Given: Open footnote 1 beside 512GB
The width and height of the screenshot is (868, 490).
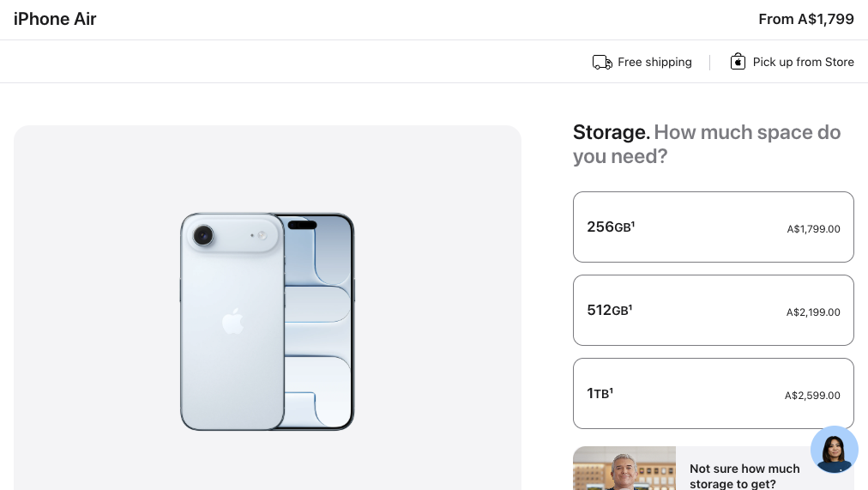Looking at the screenshot, I should [x=630, y=307].
